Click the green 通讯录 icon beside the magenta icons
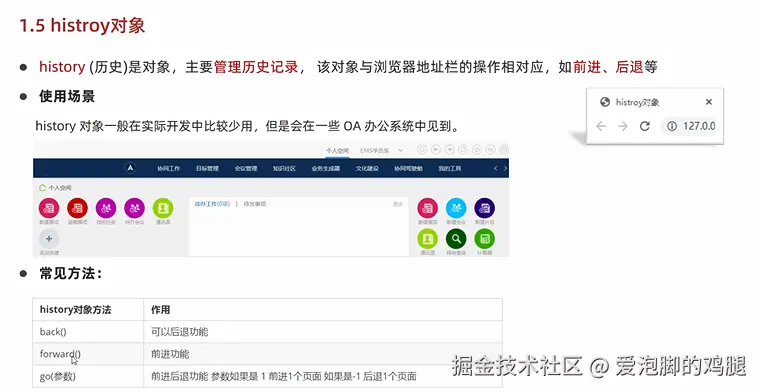 tap(163, 208)
